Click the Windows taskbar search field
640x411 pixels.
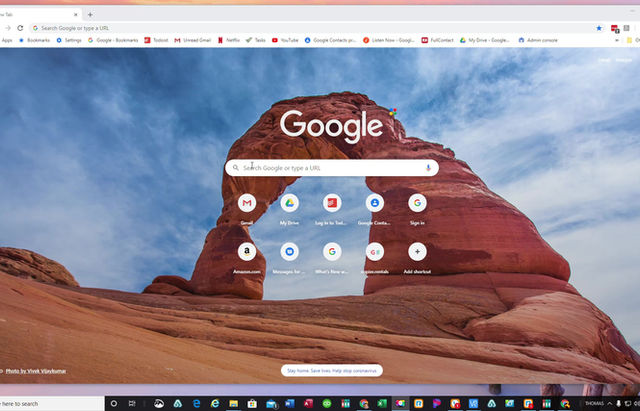(52, 404)
